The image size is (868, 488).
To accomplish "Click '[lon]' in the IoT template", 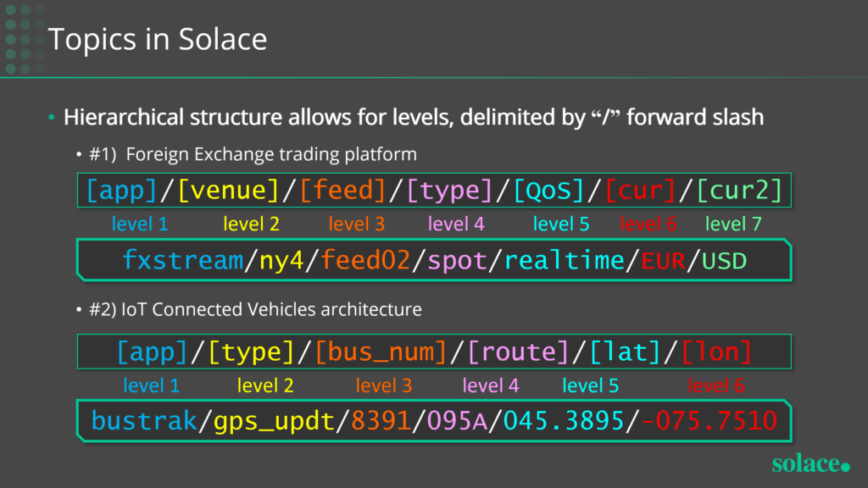I will click(x=716, y=352).
